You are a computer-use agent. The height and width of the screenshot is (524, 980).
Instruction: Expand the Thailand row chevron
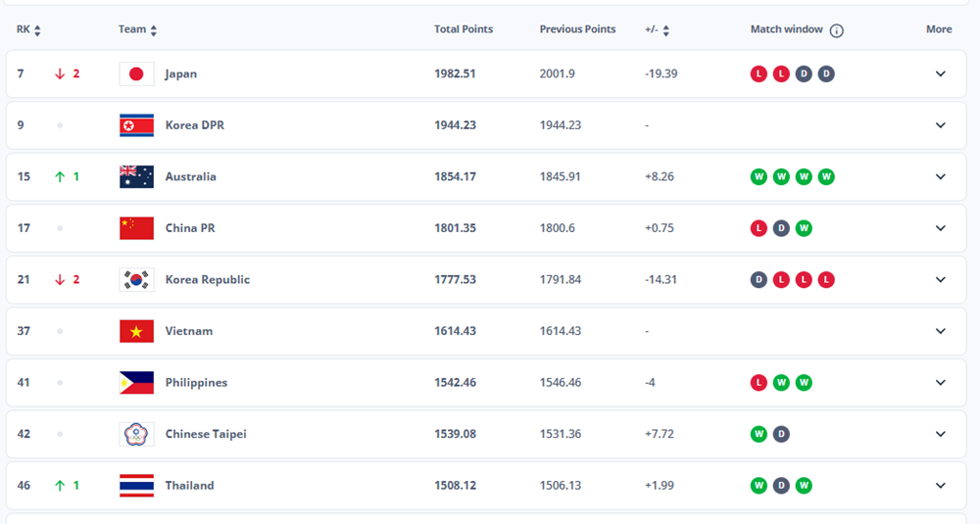coord(940,486)
